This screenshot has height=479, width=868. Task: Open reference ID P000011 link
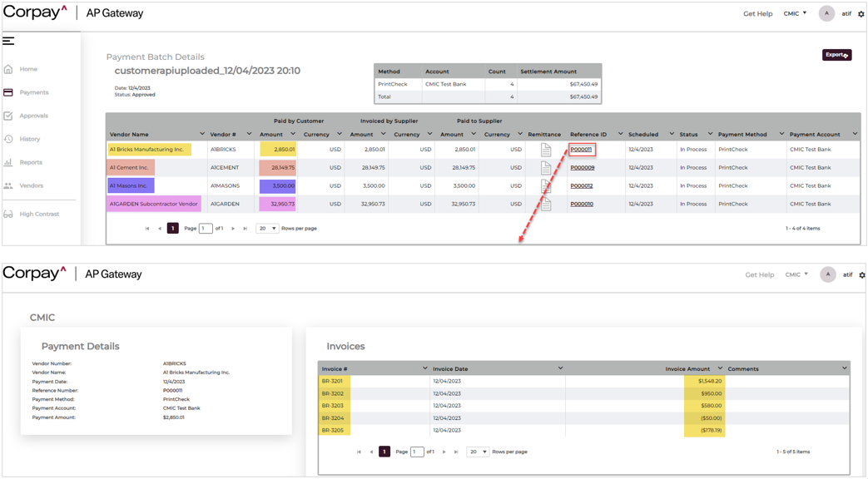coord(581,150)
